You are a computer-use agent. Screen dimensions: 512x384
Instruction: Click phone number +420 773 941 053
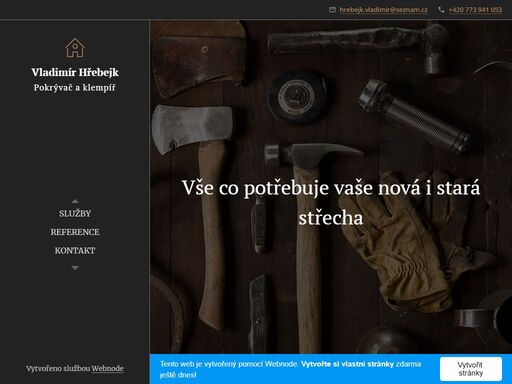(475, 10)
